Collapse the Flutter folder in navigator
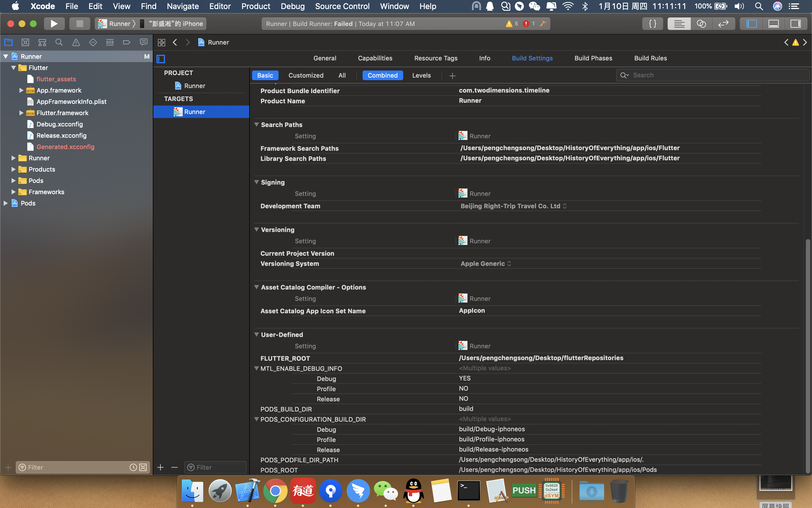This screenshot has width=812, height=508. [14, 68]
